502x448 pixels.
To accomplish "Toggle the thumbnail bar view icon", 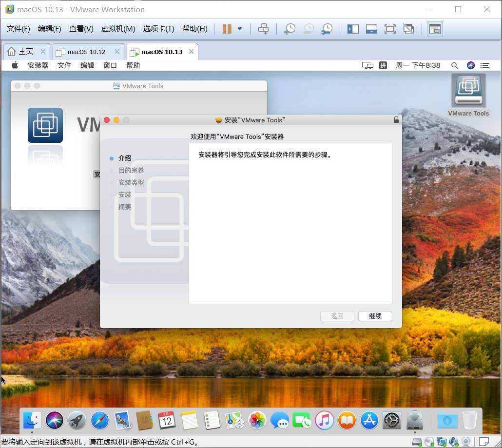I will (371, 29).
